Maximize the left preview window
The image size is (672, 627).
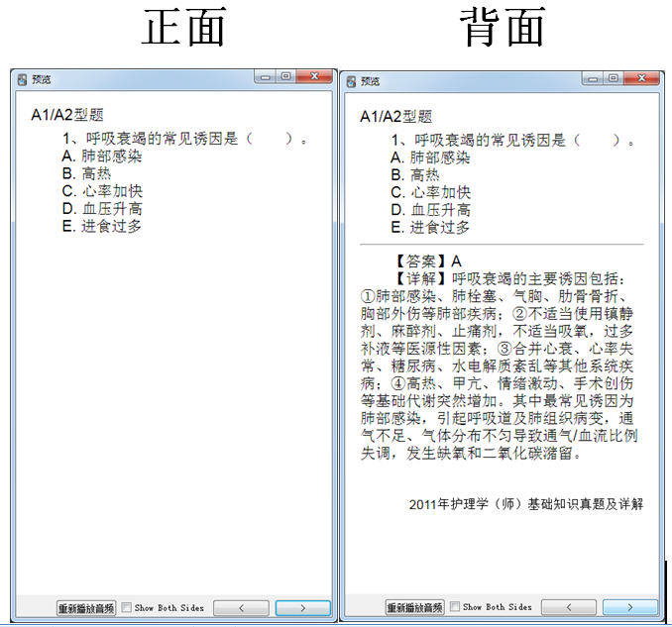click(285, 76)
